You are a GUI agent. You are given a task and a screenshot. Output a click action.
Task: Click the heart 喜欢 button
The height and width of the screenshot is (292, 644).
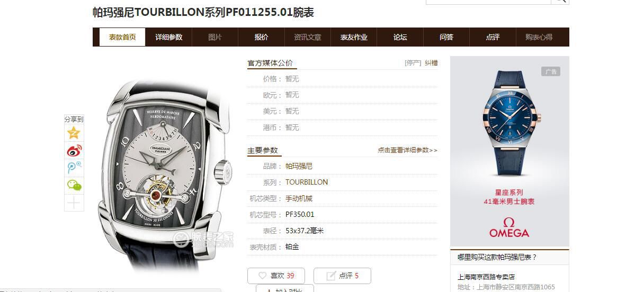[276, 276]
